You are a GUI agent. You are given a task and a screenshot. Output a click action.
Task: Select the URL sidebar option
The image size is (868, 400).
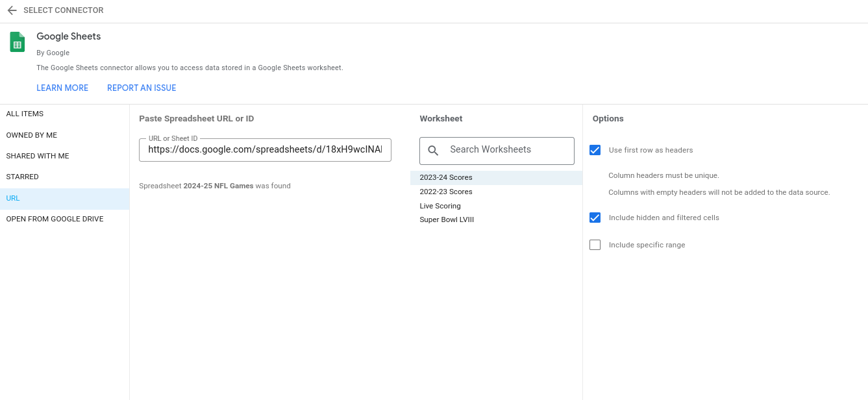point(12,197)
